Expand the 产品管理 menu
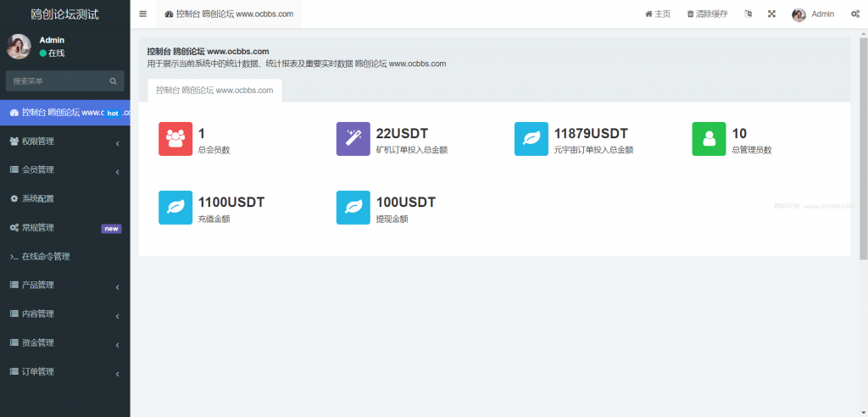This screenshot has width=868, height=417. pyautogui.click(x=65, y=285)
